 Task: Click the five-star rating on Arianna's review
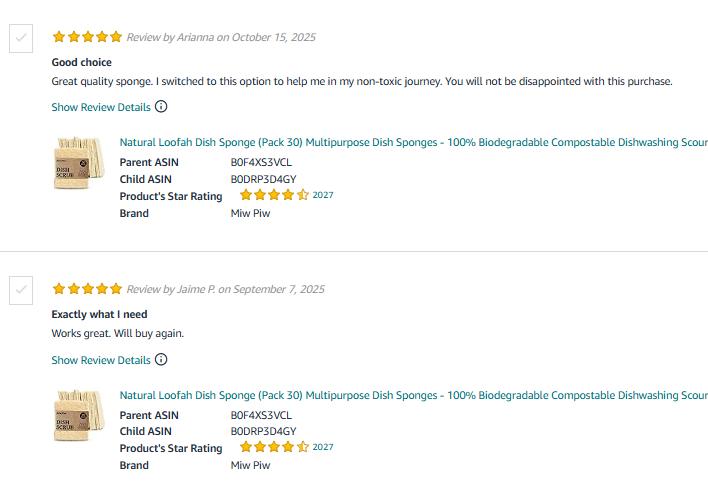(87, 37)
